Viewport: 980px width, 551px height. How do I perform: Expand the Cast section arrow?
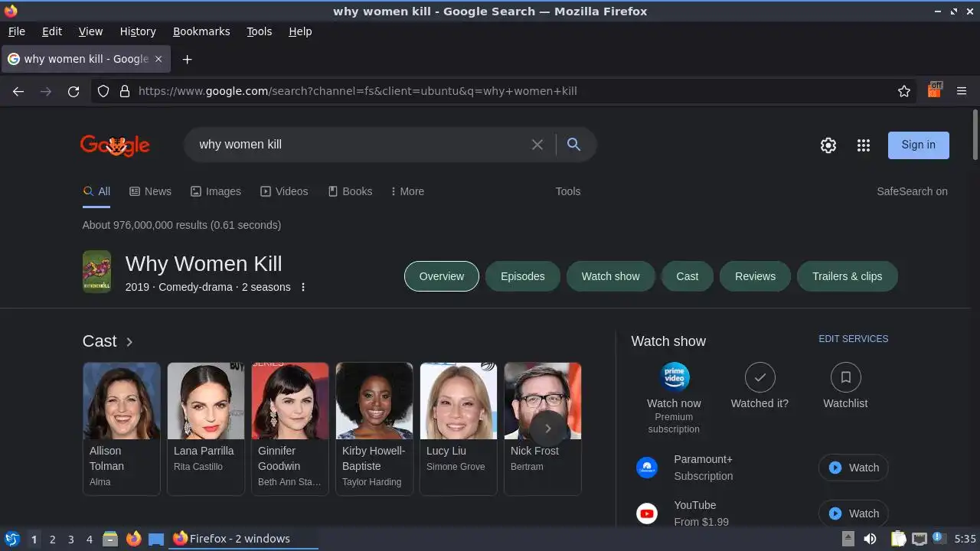click(x=129, y=342)
